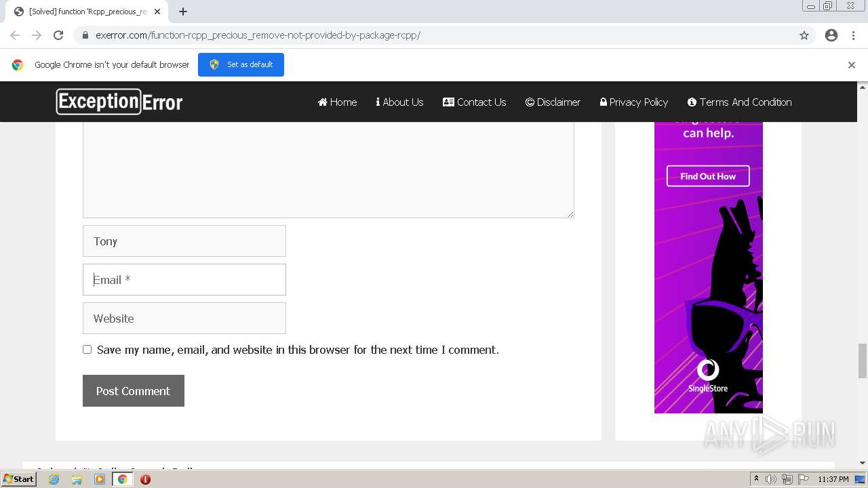Click the action center flag icon
The width and height of the screenshot is (868, 488).
coord(804,479)
